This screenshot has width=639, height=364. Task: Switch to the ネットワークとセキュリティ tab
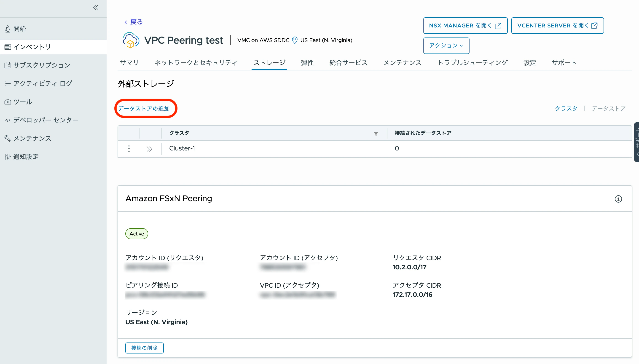tap(196, 63)
